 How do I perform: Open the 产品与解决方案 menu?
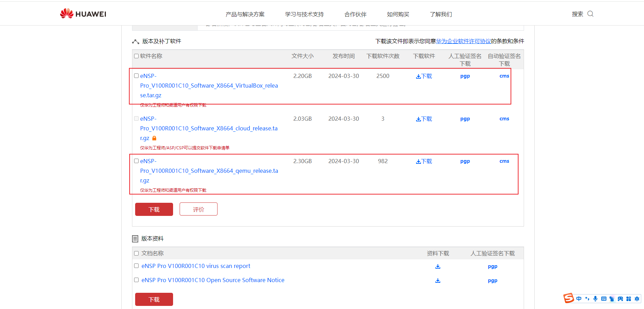coord(245,14)
